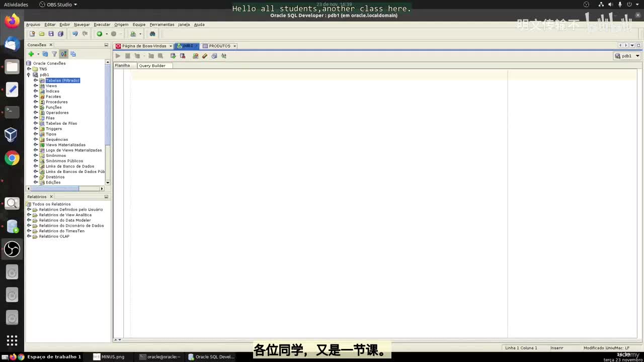Click the Refresh connections icon
The image size is (644, 362).
tap(45, 54)
